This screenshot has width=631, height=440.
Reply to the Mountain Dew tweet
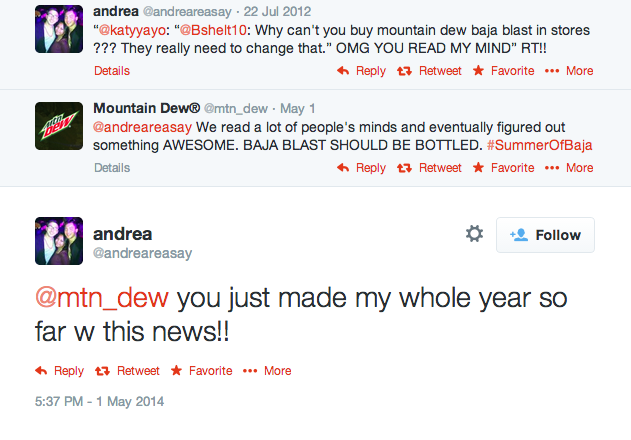(361, 168)
